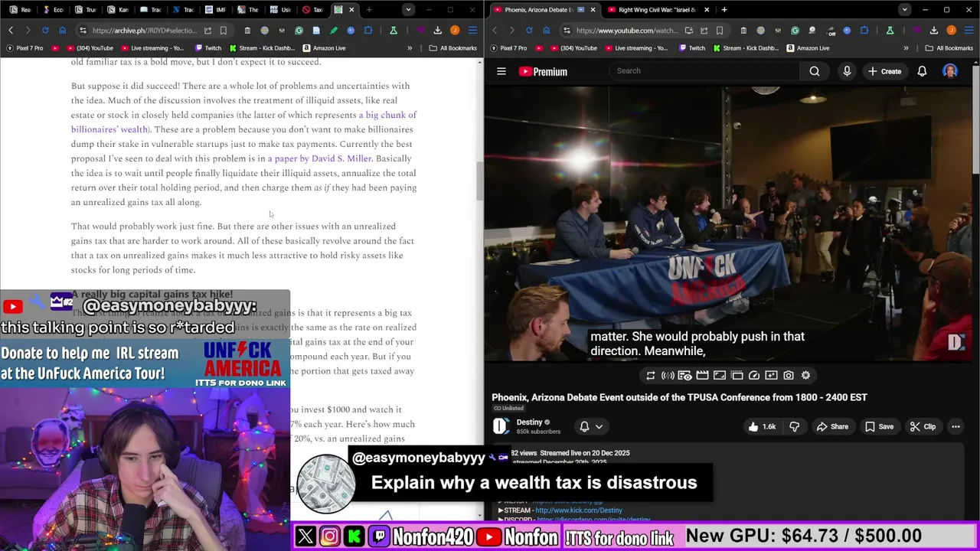980x551 pixels.
Task: Open Amazon Live bookmark in YouTube window
Action: click(x=807, y=48)
